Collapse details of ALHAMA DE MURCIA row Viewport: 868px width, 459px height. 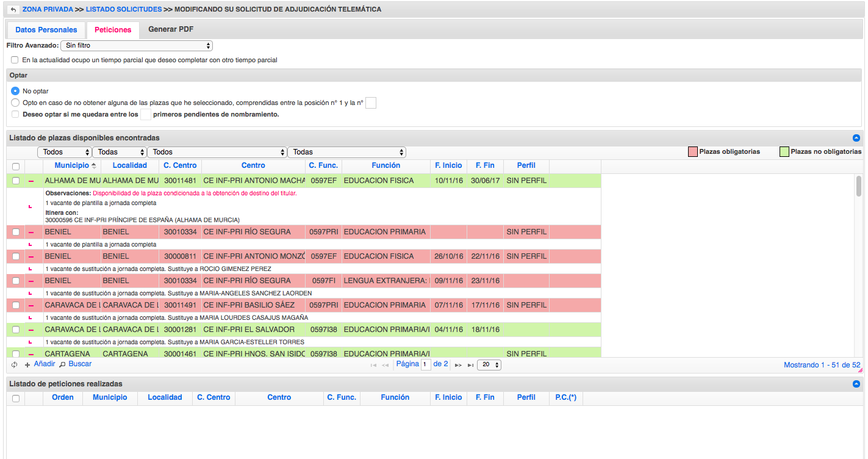coord(30,181)
